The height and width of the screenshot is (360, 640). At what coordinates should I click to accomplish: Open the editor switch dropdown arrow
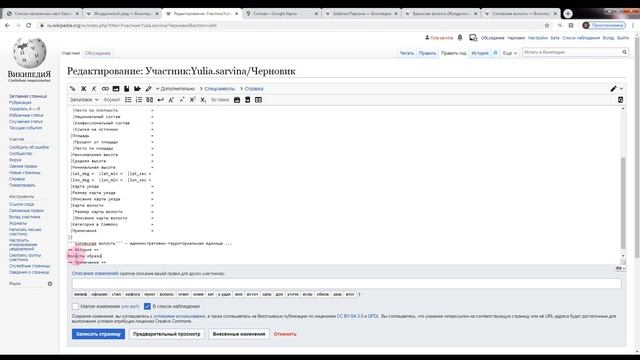click(x=622, y=89)
